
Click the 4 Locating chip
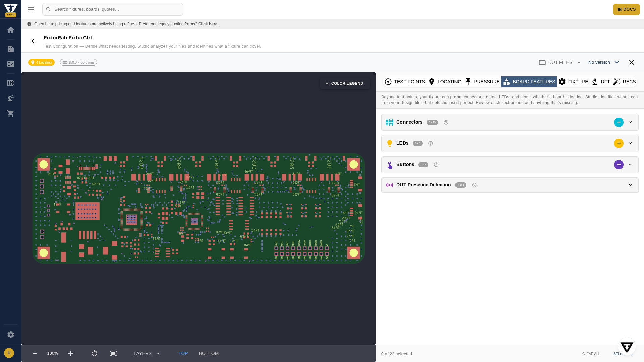pos(41,62)
